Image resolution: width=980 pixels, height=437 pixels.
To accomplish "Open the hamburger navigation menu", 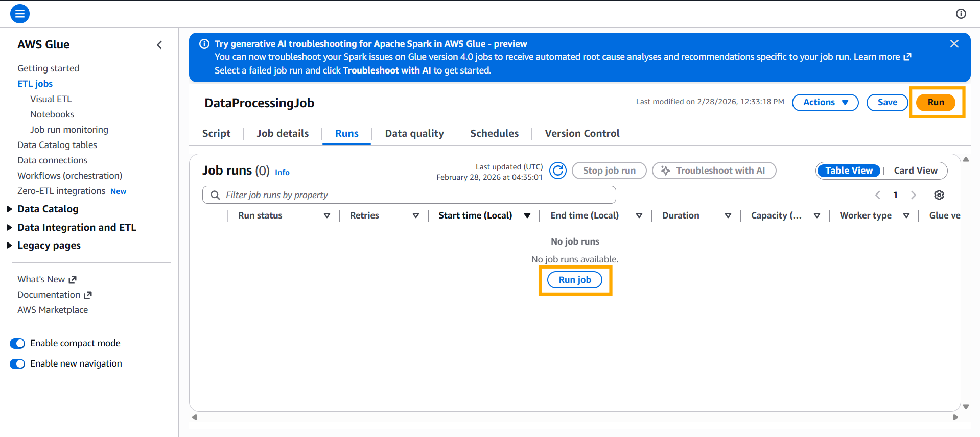I will click(20, 14).
